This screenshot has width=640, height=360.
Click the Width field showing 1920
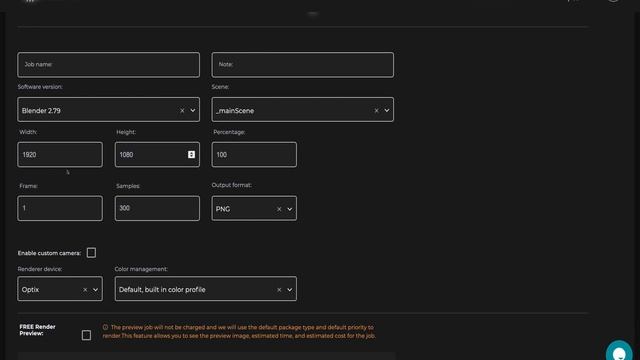(x=60, y=155)
